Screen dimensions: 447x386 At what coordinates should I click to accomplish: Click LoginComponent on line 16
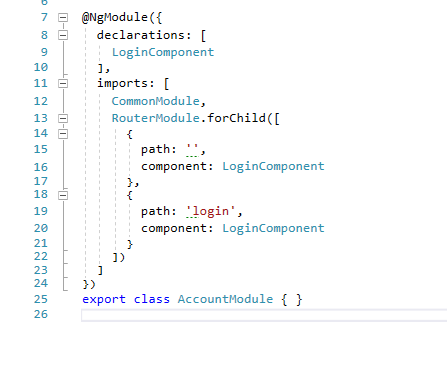pos(273,166)
